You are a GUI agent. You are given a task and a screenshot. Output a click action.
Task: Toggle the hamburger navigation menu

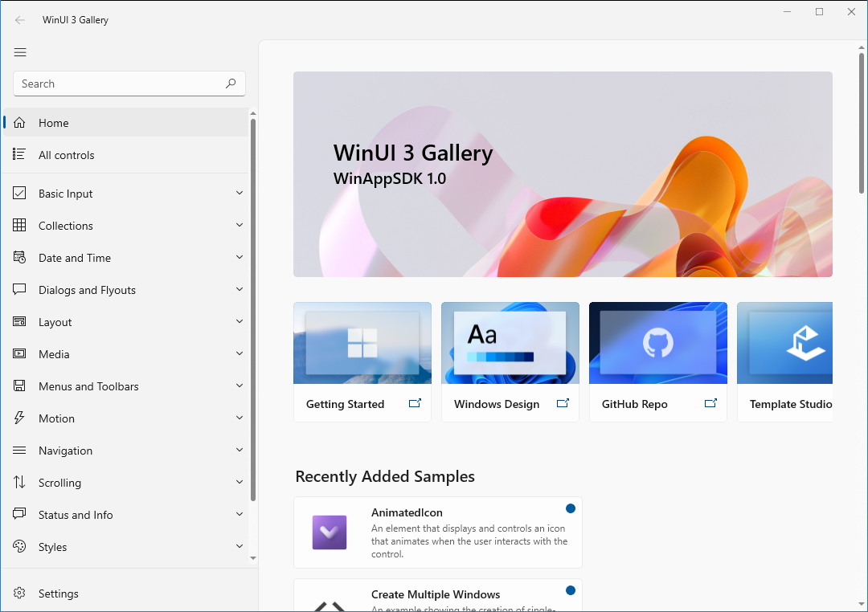point(20,52)
